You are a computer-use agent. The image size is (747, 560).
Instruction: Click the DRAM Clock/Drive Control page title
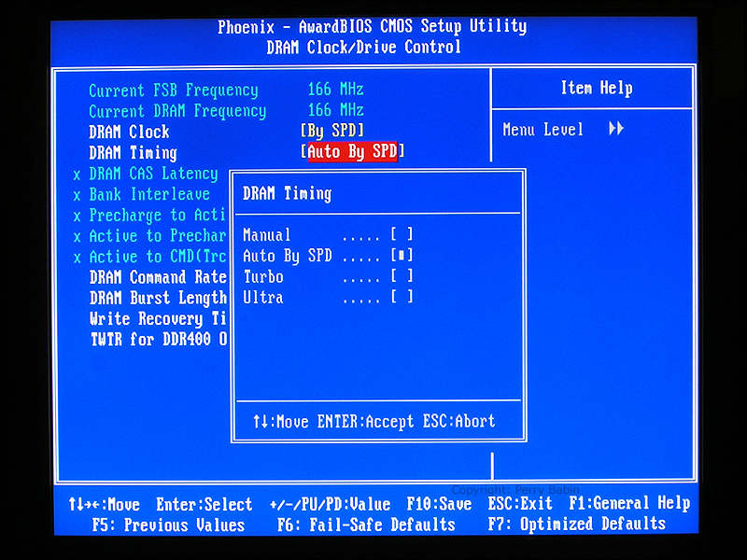point(363,48)
